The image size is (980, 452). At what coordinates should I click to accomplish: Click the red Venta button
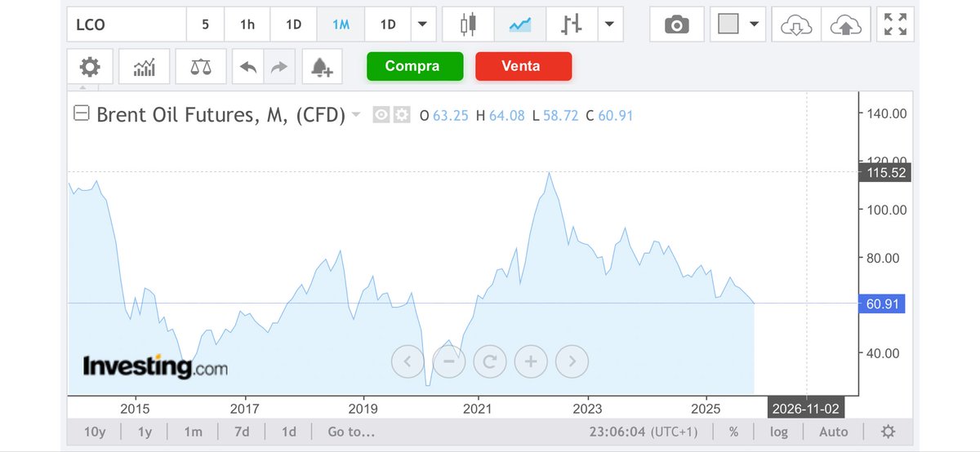point(523,66)
